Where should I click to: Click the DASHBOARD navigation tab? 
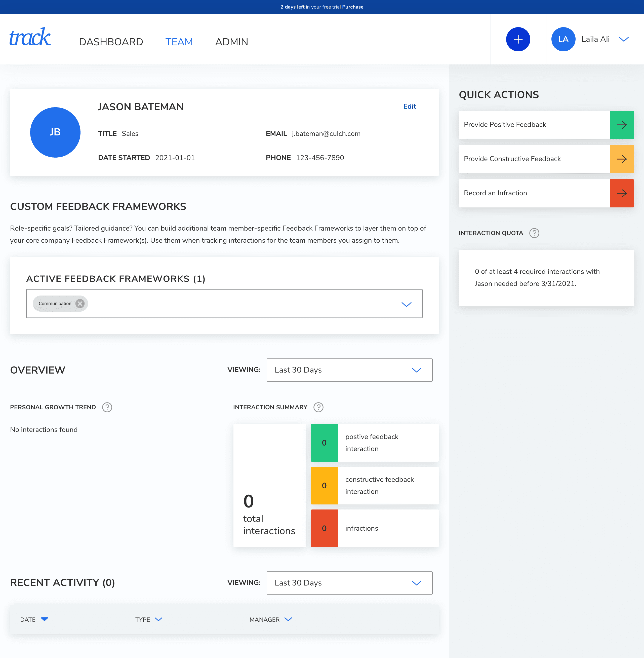[x=111, y=41]
